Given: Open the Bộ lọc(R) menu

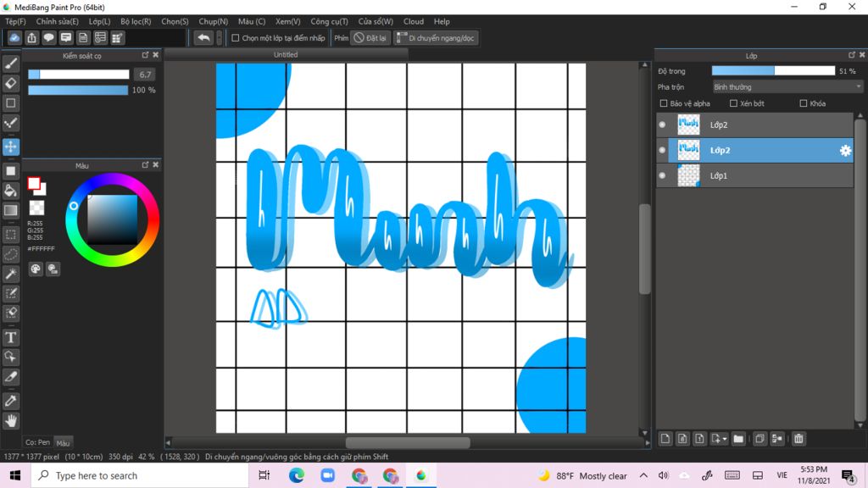Looking at the screenshot, I should point(136,21).
